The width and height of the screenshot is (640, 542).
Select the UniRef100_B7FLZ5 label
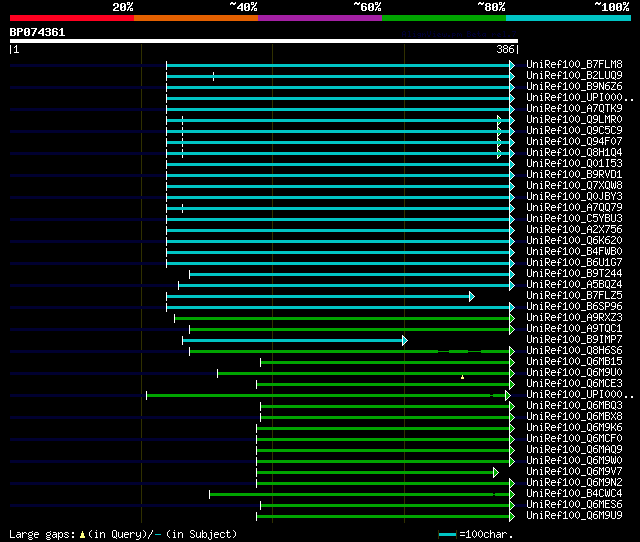574,296
